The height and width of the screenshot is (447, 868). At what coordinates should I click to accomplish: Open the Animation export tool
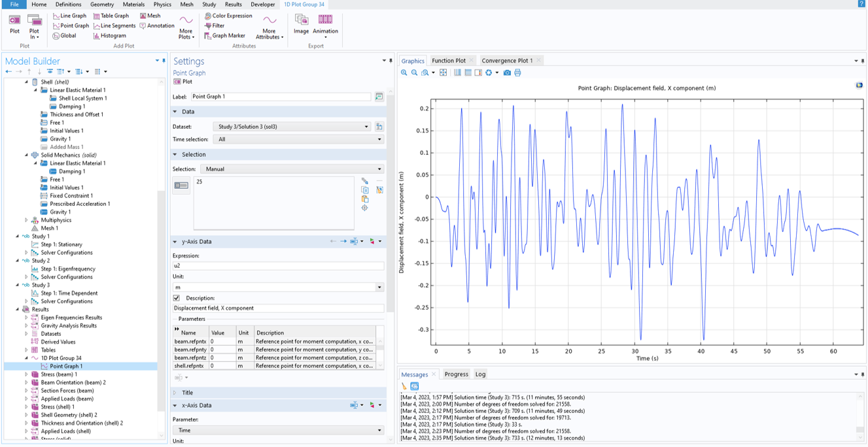(x=325, y=24)
